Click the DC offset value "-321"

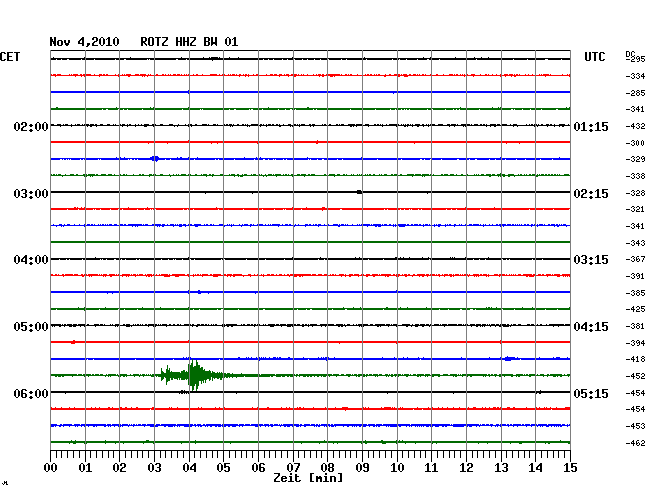(x=635, y=209)
